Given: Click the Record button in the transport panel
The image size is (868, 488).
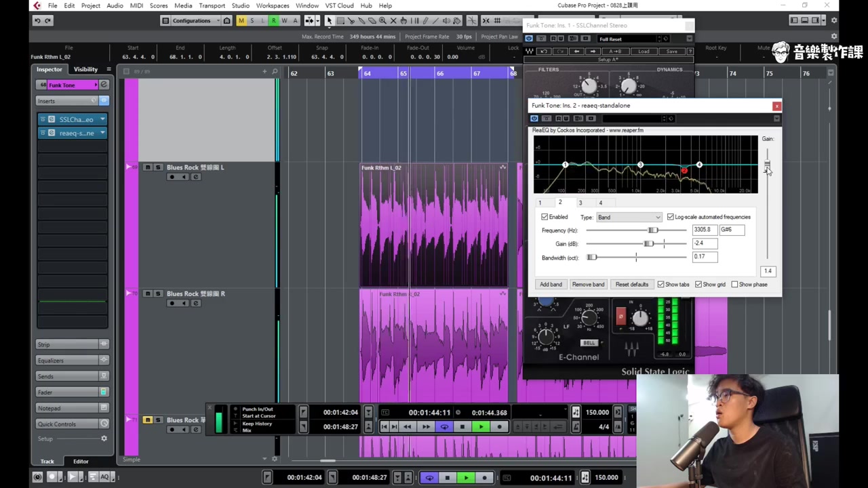Looking at the screenshot, I should [500, 426].
